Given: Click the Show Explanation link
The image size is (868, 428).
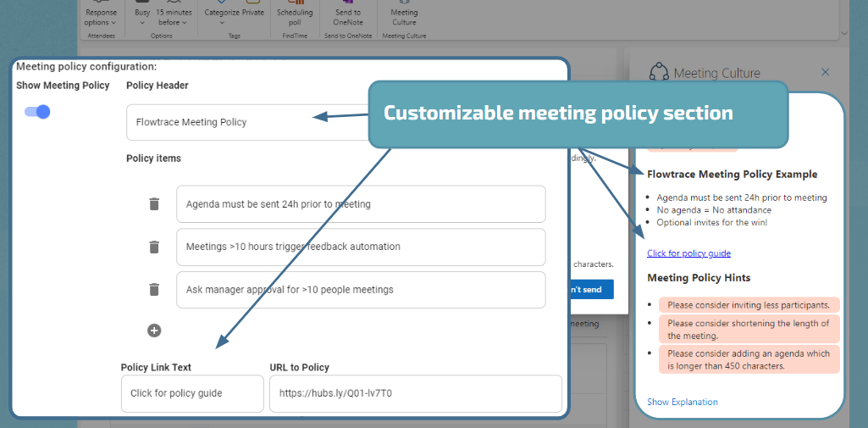Looking at the screenshot, I should click(x=682, y=402).
